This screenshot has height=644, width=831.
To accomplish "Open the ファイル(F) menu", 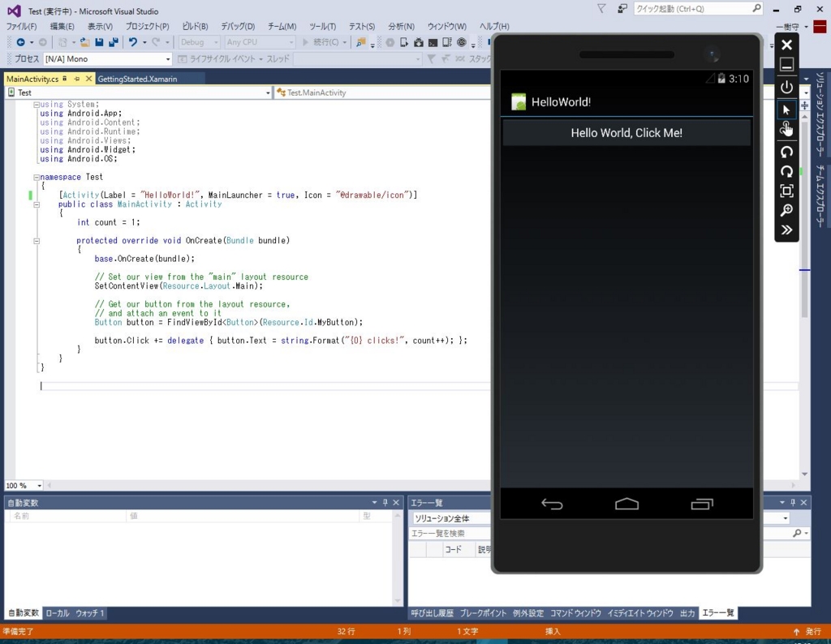I will tap(21, 26).
